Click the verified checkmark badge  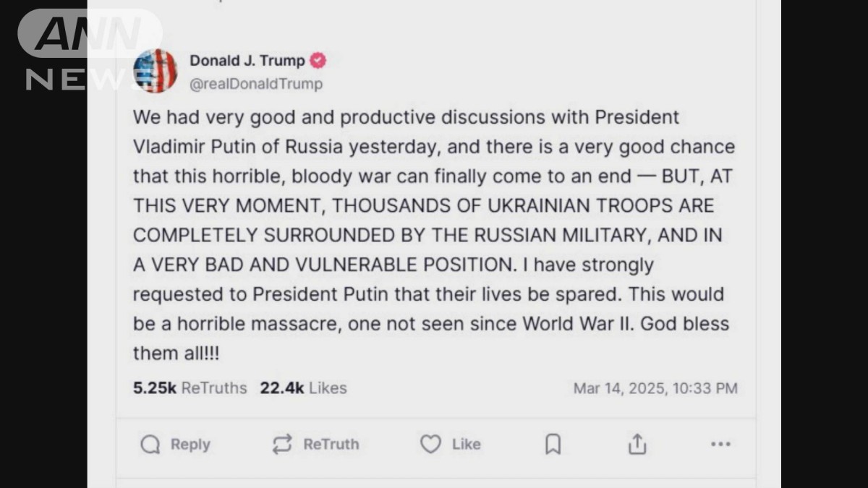click(x=318, y=61)
